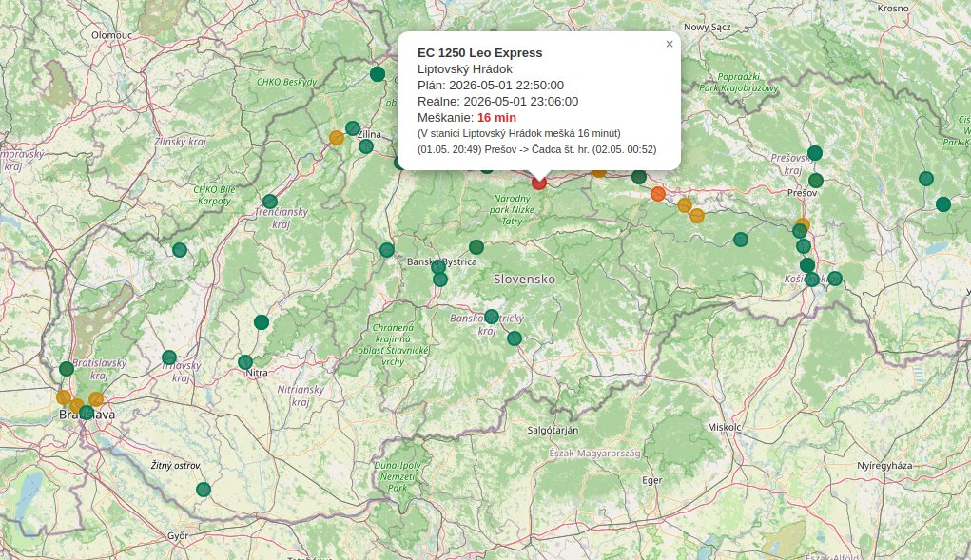Click 'EC 1250 Leo Express' popup title

tap(480, 53)
